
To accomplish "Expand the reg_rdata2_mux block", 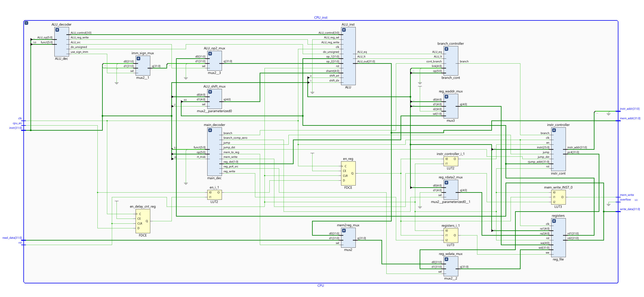I will 446,183.
